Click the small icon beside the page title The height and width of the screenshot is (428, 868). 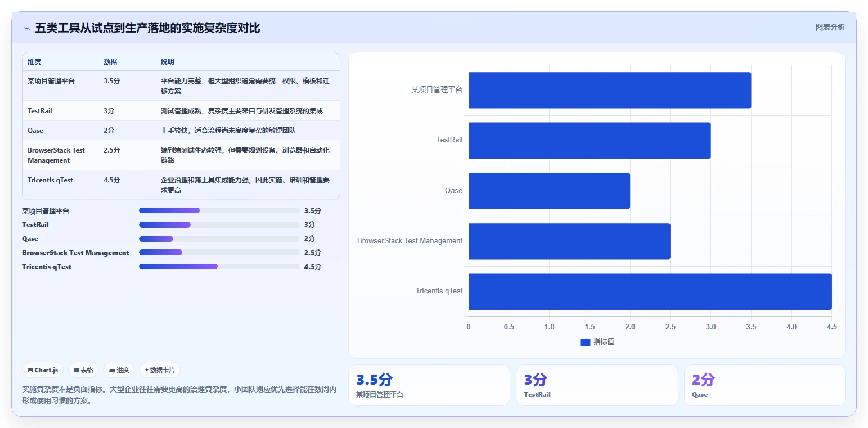pyautogui.click(x=26, y=28)
